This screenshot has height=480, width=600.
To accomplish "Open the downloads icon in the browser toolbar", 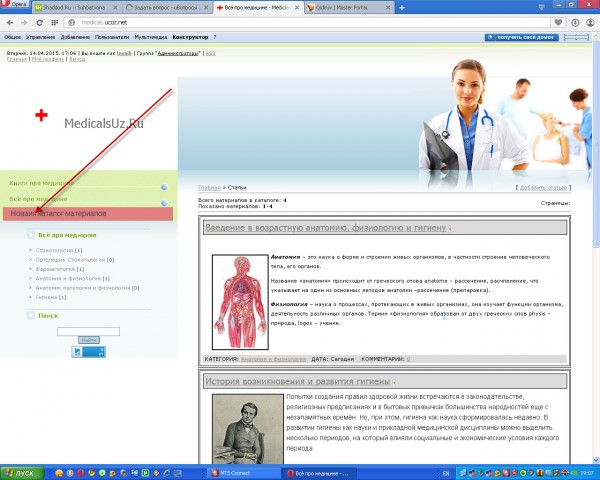I will [x=575, y=23].
